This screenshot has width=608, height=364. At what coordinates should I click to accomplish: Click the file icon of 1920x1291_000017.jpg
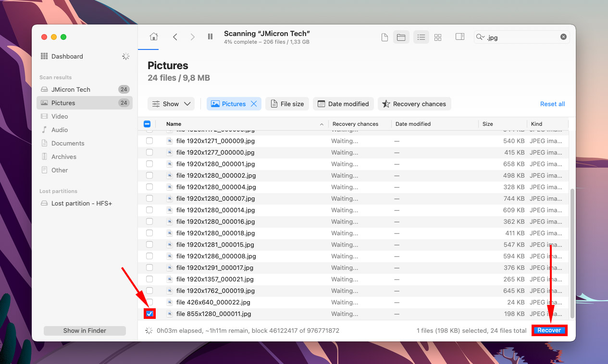(x=169, y=267)
